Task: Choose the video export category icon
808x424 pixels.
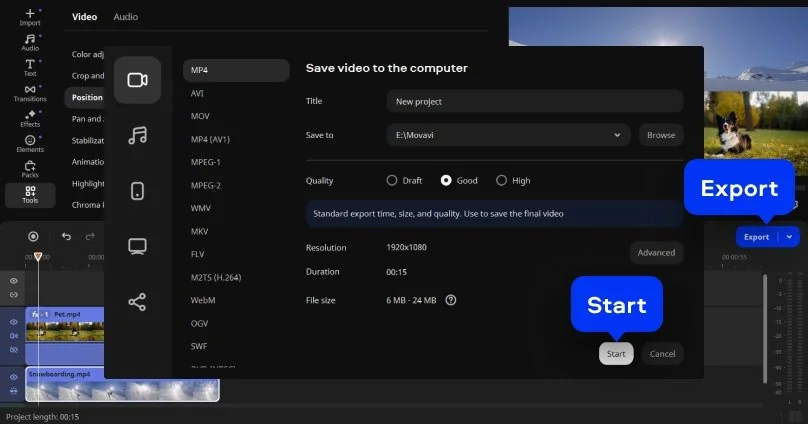Action: tap(138, 80)
